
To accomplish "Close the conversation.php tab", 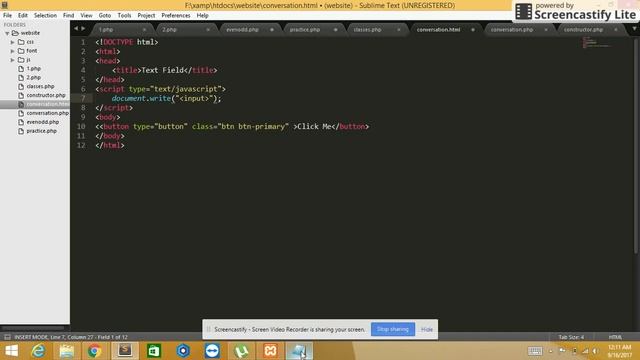I will [x=546, y=30].
